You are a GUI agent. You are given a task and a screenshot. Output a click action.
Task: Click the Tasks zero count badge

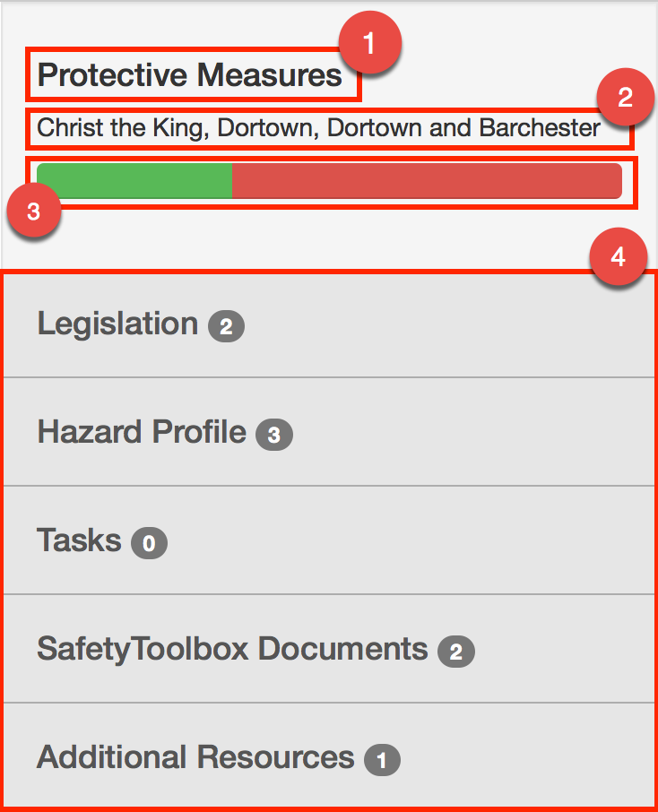(x=149, y=543)
